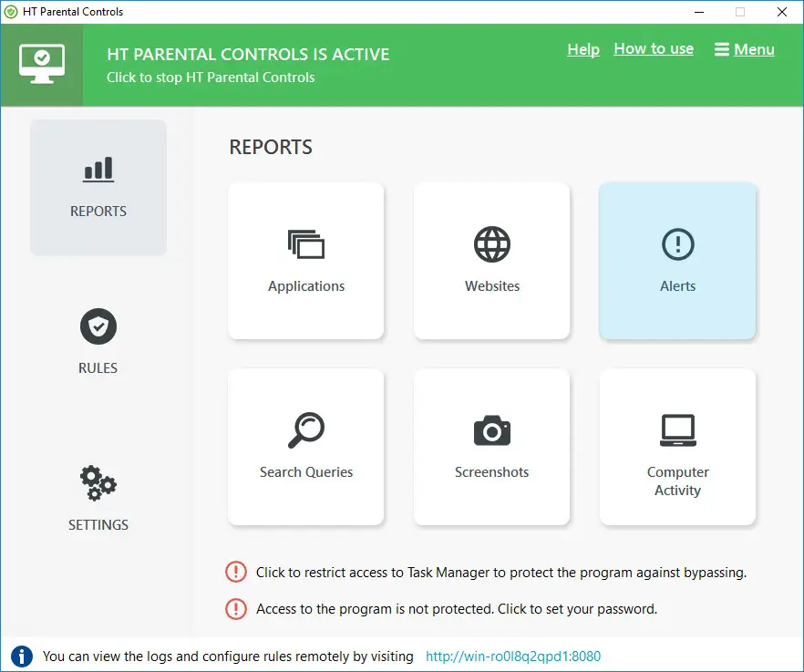Open the Rules shield icon
804x672 pixels.
[x=98, y=326]
